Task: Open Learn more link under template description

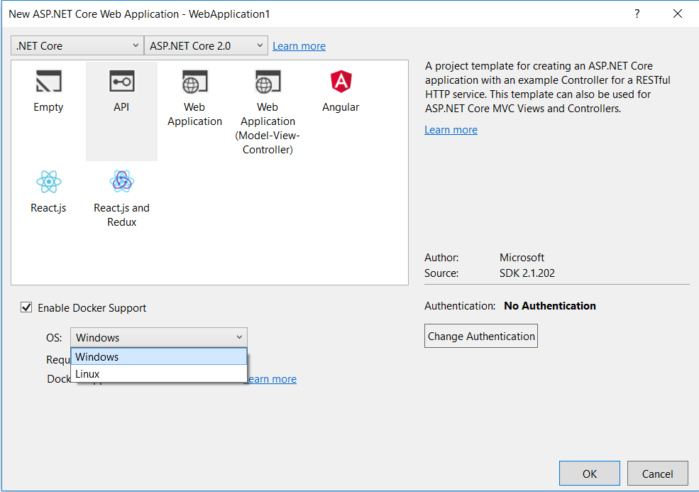Action: [451, 130]
